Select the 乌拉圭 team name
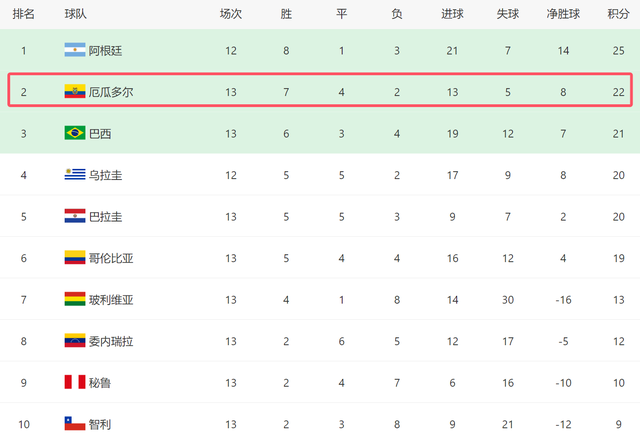 (x=105, y=175)
